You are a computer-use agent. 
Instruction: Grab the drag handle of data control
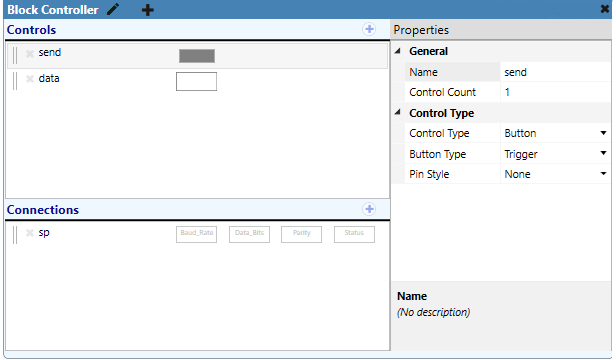15,81
